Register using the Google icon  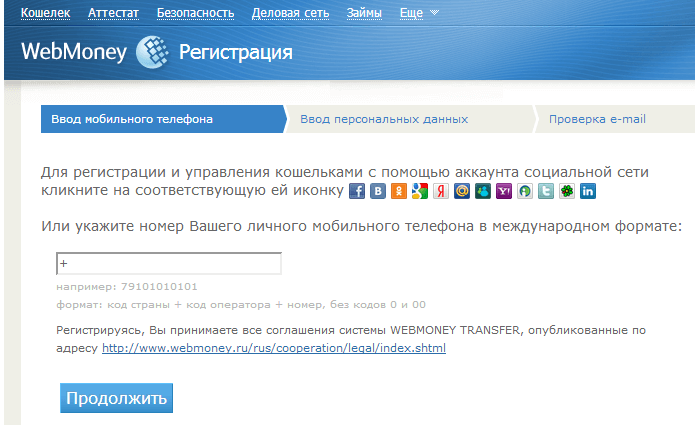click(420, 191)
